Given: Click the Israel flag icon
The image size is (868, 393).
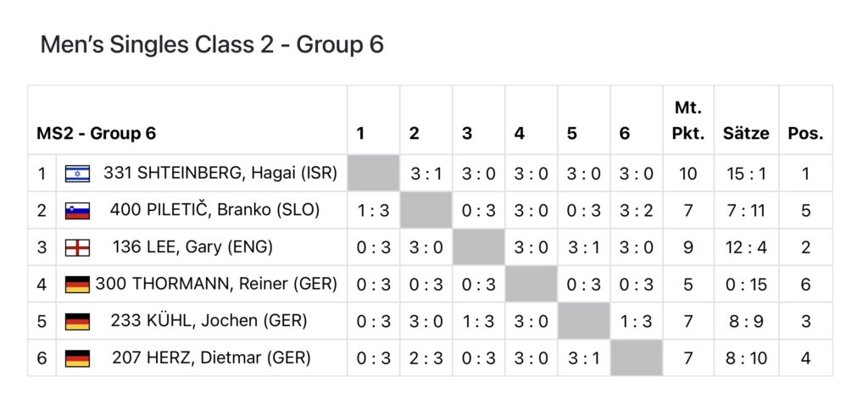Looking at the screenshot, I should coord(77,174).
